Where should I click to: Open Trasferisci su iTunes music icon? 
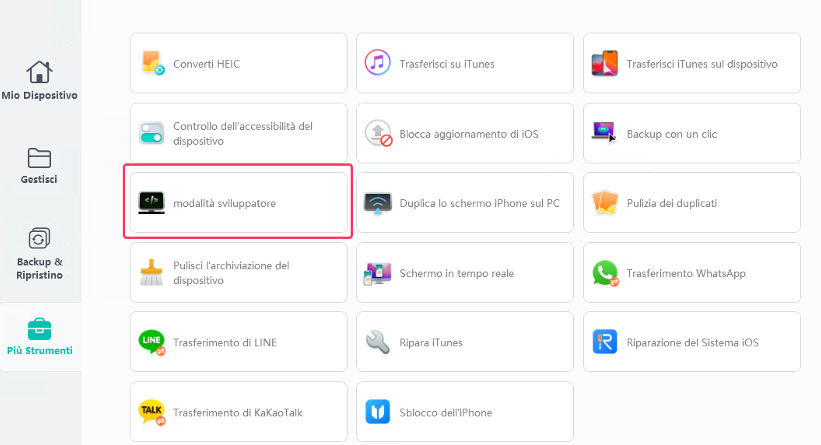coord(378,64)
